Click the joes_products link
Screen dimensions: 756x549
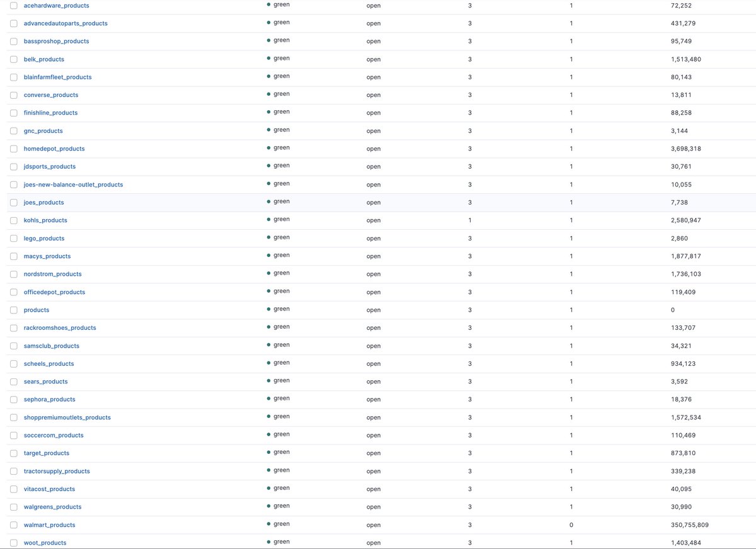43,202
